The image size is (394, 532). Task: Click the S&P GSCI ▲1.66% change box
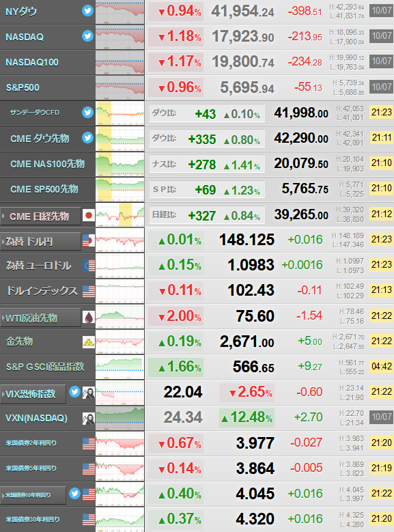click(x=175, y=367)
